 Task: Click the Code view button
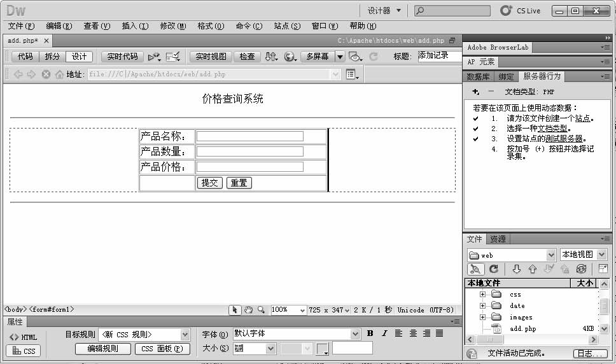pos(25,57)
